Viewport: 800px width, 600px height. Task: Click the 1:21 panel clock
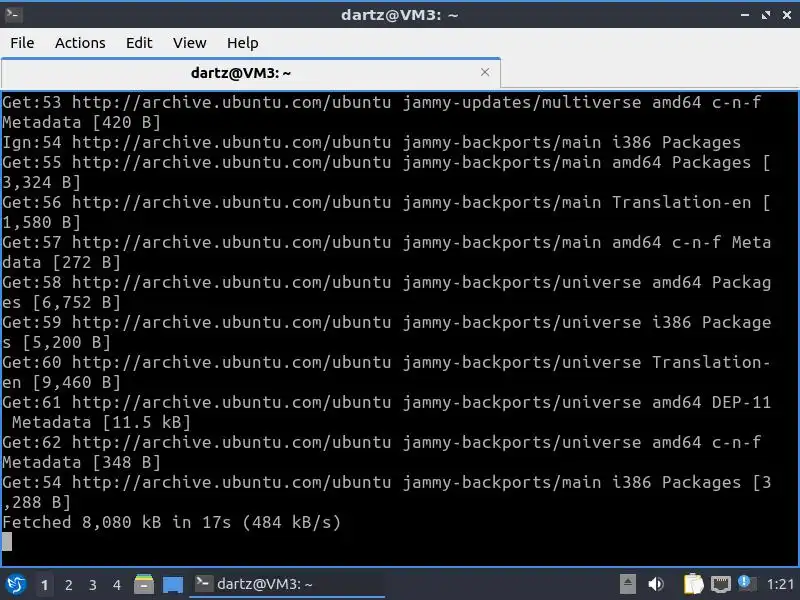(780, 584)
